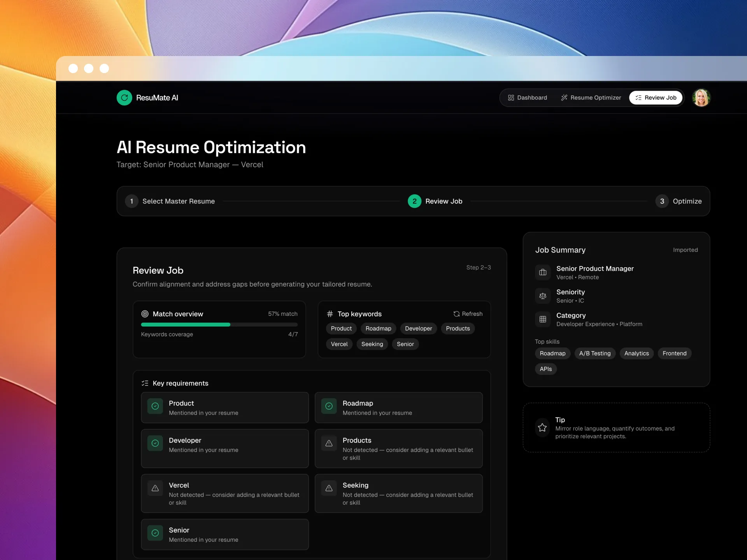Click the star icon in the Tip card
This screenshot has height=560, width=747.
click(x=542, y=428)
